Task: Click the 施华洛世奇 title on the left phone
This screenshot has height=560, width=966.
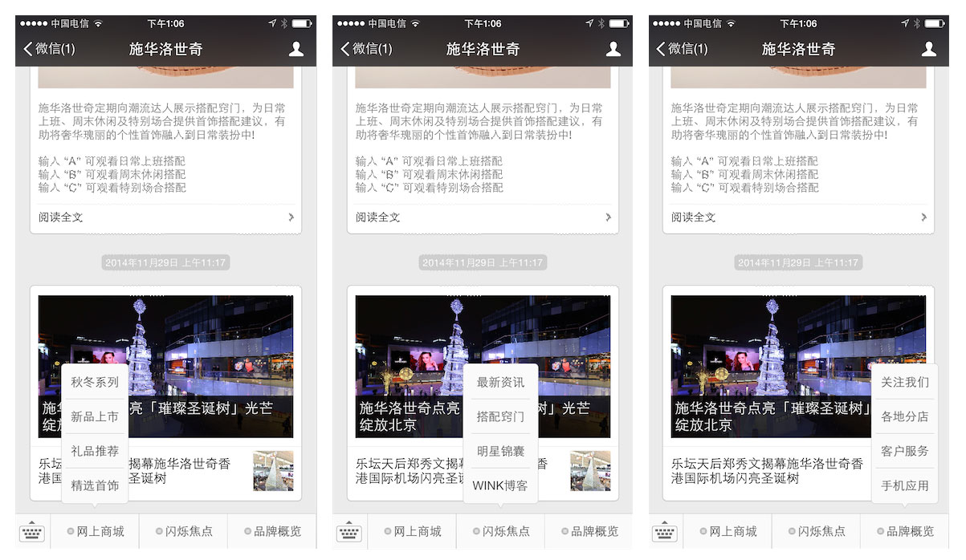Action: [x=166, y=49]
